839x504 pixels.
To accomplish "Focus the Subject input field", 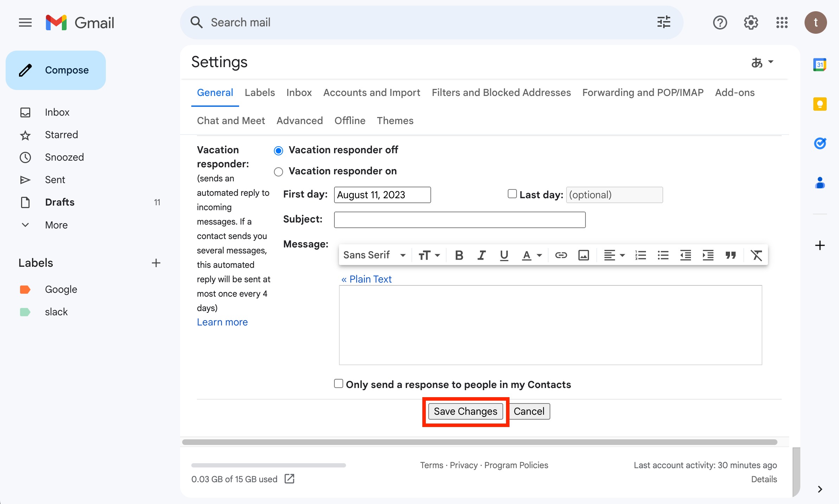I will click(x=460, y=220).
